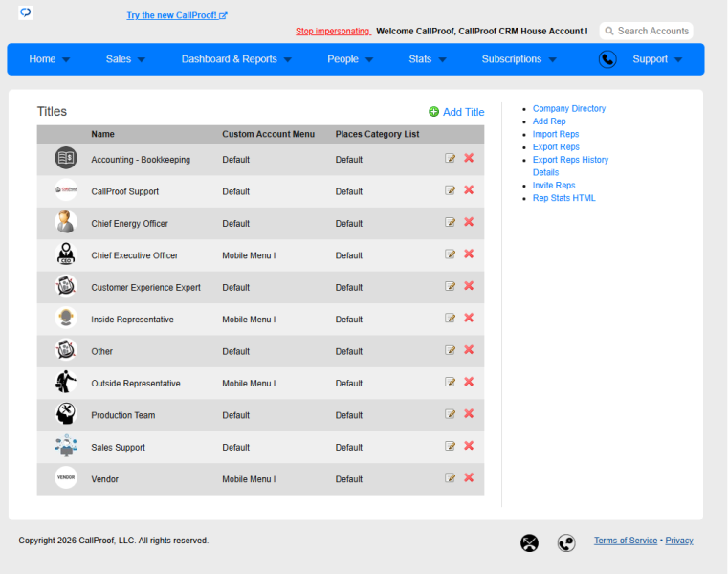Expand the Subscriptions dropdown arrow
Image resolution: width=728 pixels, height=574 pixels.
tap(553, 60)
